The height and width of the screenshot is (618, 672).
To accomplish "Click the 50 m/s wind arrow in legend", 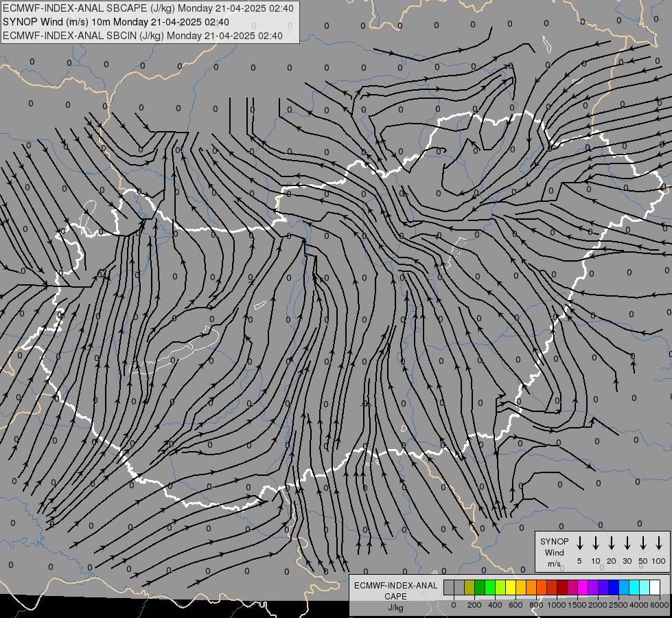I will (643, 543).
